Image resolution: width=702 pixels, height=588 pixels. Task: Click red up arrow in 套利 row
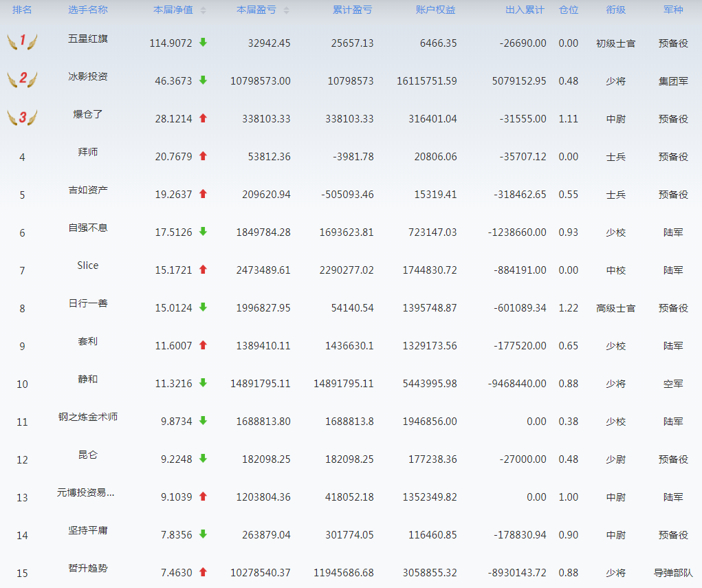(203, 345)
